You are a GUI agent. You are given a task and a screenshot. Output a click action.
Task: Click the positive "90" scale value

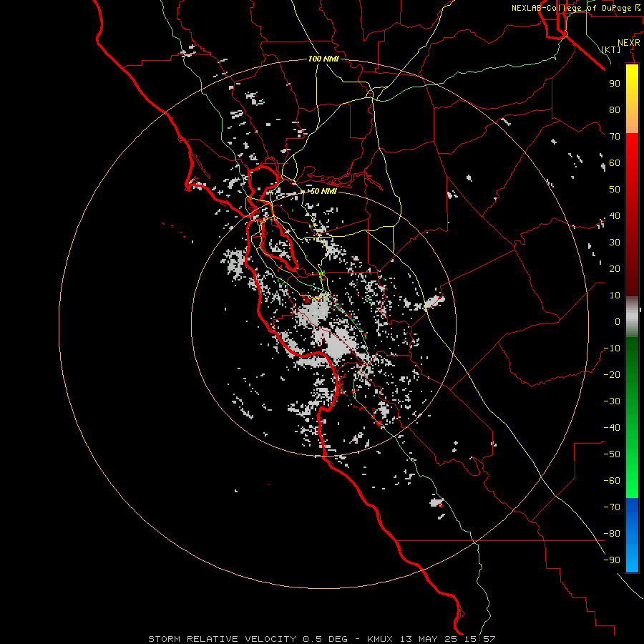(615, 84)
